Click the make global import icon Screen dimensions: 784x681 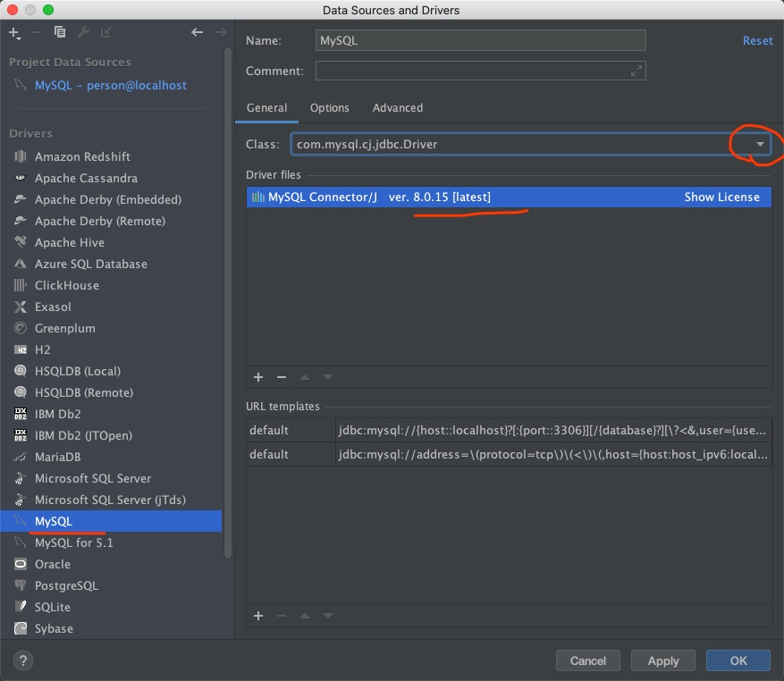click(x=106, y=32)
